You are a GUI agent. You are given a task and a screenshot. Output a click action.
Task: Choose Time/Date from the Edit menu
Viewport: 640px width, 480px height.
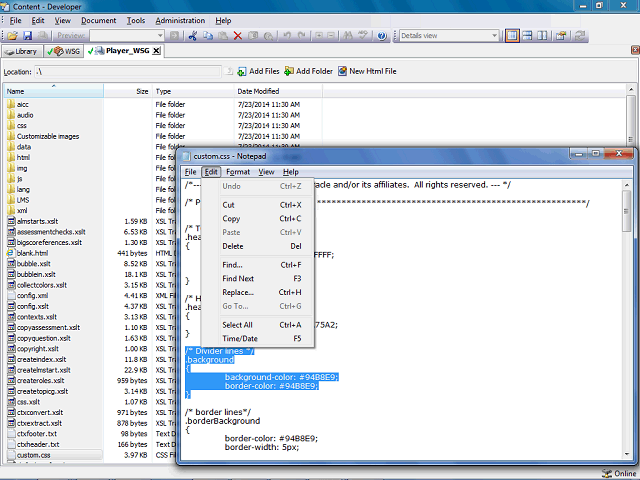click(x=262, y=338)
